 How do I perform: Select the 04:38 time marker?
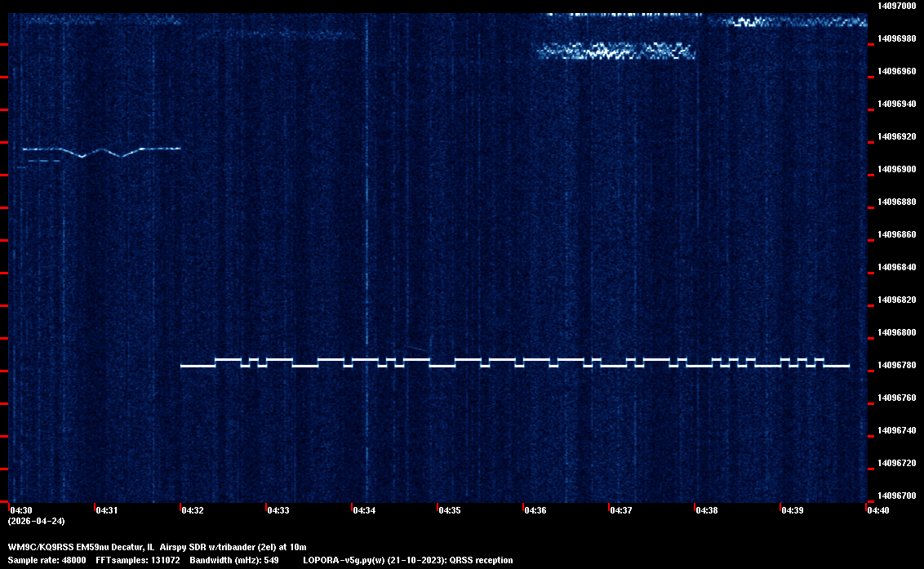coord(707,510)
